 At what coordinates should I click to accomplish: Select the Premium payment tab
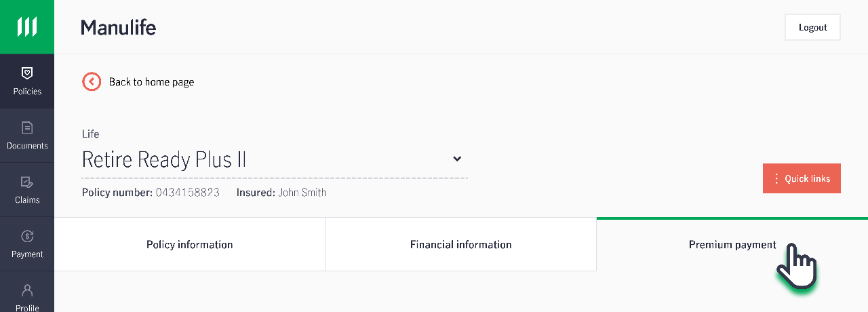point(732,244)
